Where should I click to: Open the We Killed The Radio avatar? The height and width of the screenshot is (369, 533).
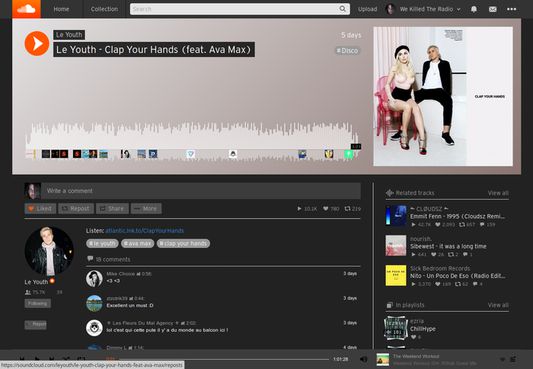[391, 9]
